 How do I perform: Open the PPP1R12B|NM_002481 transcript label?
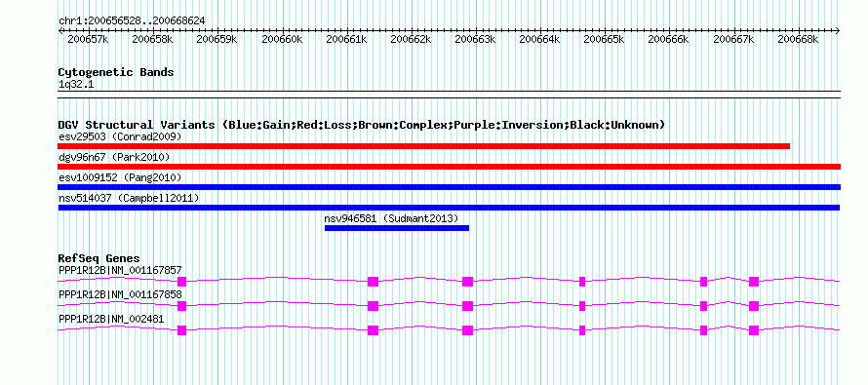click(x=111, y=319)
